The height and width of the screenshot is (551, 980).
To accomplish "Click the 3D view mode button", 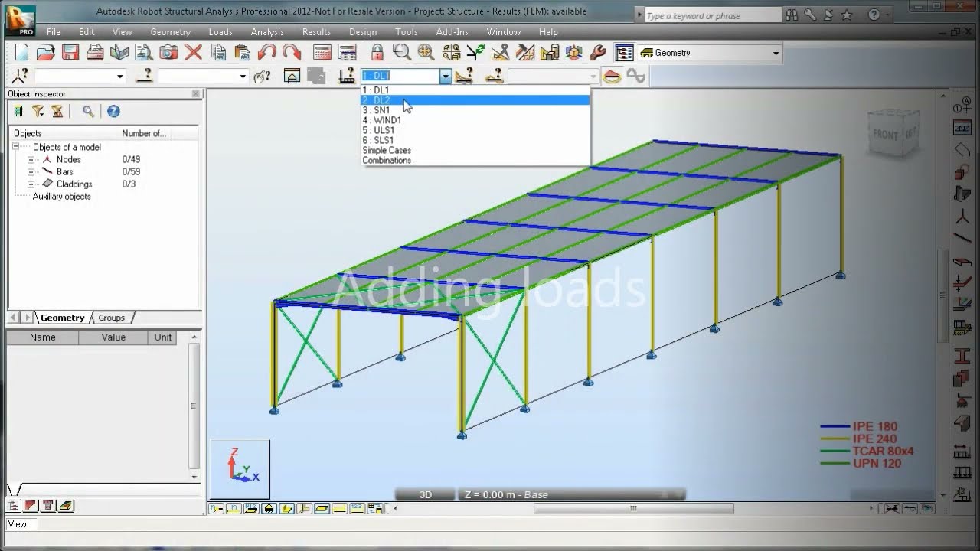I will 425,494.
